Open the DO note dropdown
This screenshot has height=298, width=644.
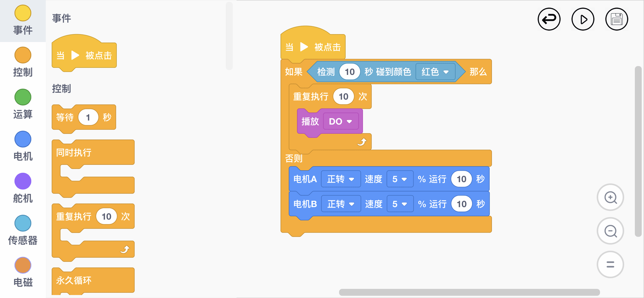tap(340, 121)
